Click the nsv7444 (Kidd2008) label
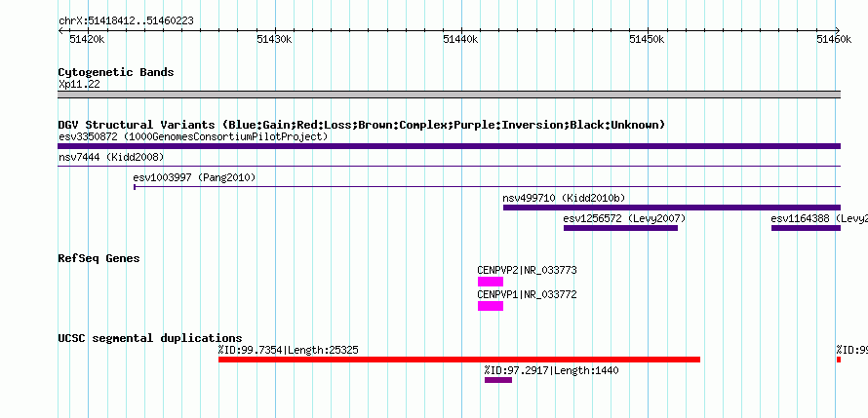 click(111, 157)
